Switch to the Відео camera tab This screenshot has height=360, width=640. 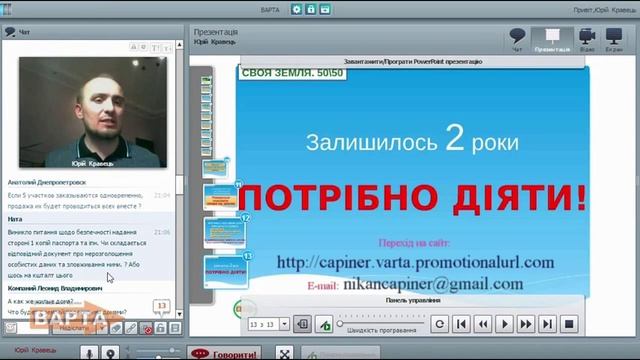coord(587,40)
